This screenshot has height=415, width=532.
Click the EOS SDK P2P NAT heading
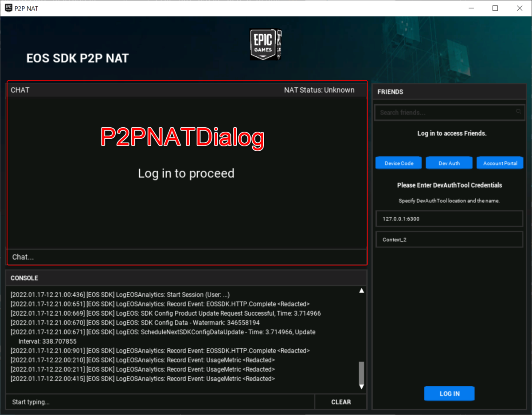coord(78,59)
